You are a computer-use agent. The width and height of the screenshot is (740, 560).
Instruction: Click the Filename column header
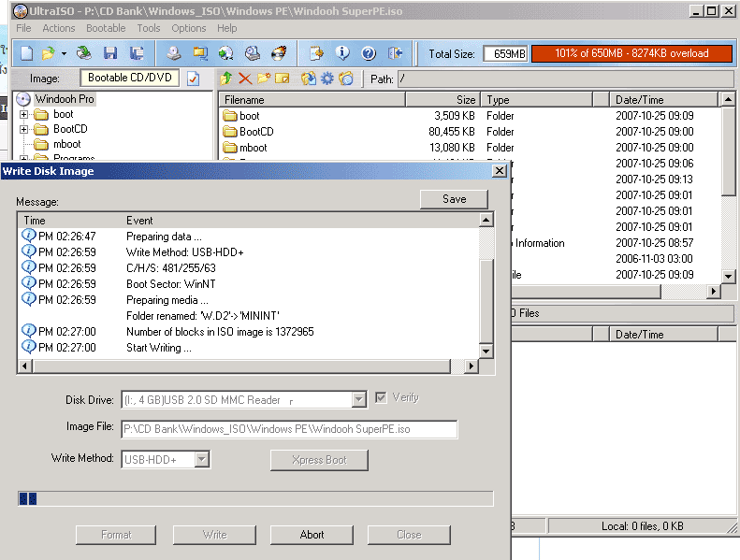click(x=312, y=99)
